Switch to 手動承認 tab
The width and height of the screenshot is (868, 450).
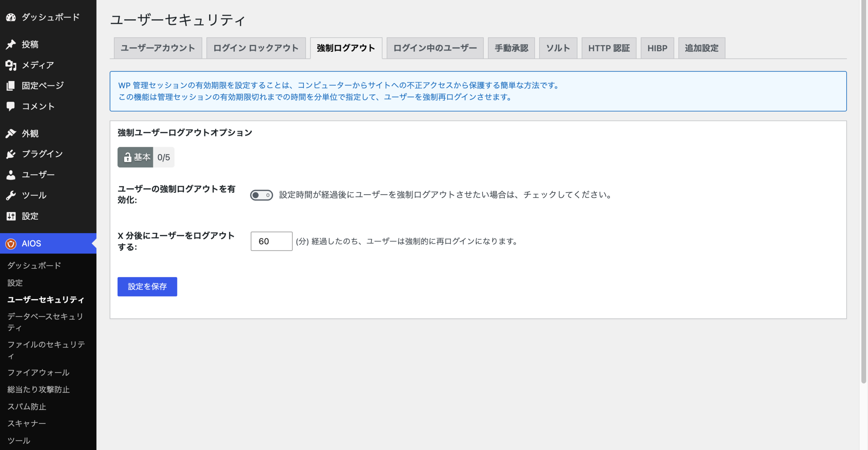pos(511,48)
